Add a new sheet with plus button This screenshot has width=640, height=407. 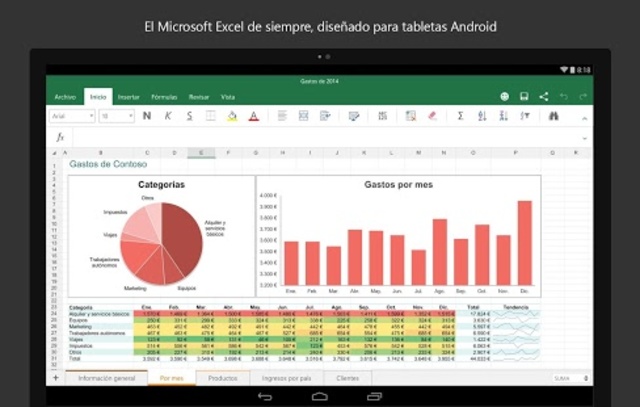(x=56, y=378)
